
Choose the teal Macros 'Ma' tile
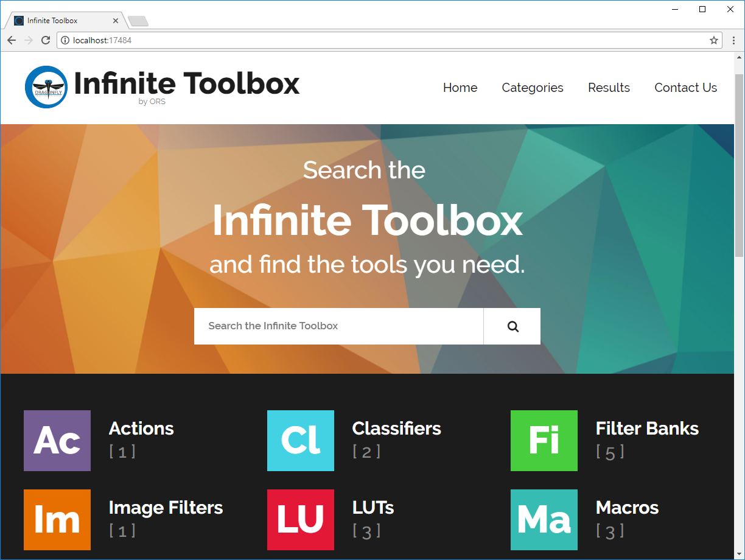pyautogui.click(x=544, y=520)
